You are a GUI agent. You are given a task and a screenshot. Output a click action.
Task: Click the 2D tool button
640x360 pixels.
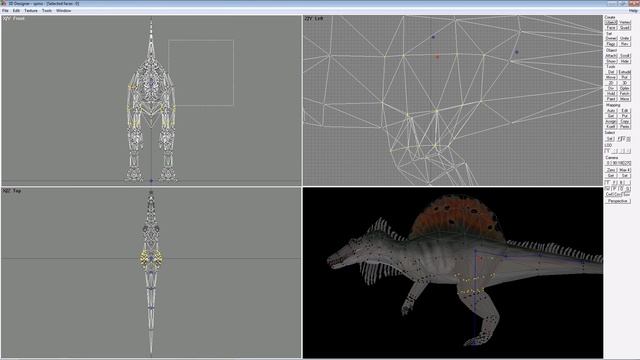[x=611, y=83]
